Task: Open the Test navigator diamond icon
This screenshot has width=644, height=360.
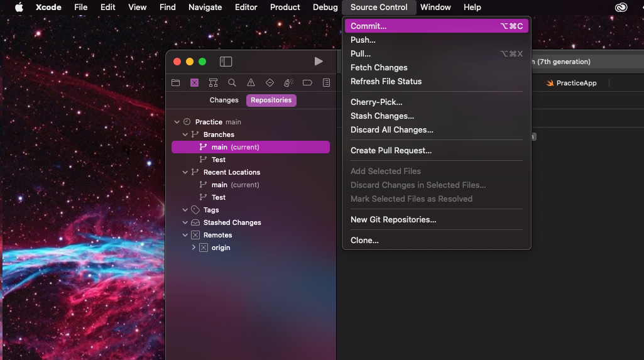Action: click(x=270, y=82)
